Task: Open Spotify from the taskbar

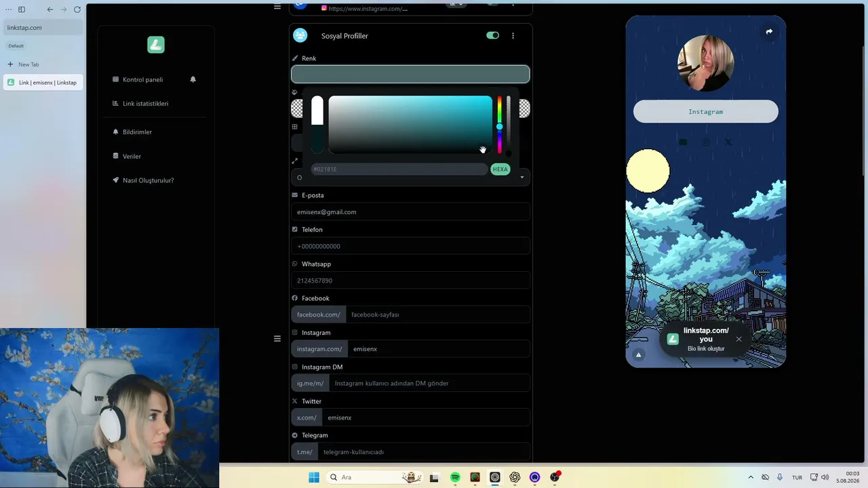Action: point(455,477)
